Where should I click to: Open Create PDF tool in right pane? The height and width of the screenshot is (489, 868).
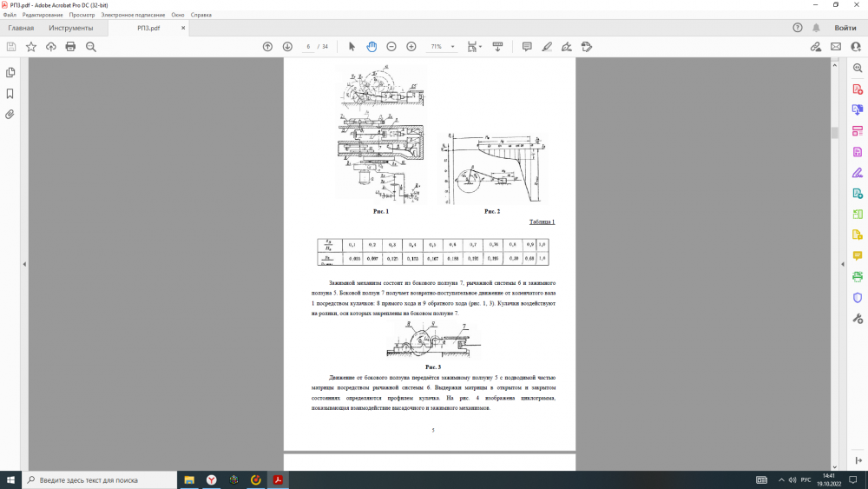[x=858, y=89]
